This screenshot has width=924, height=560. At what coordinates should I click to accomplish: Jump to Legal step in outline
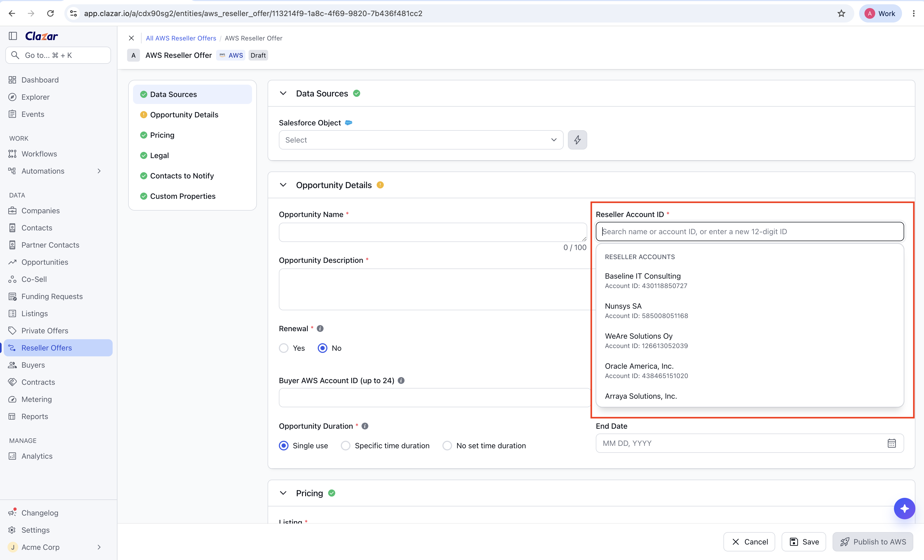192,156
